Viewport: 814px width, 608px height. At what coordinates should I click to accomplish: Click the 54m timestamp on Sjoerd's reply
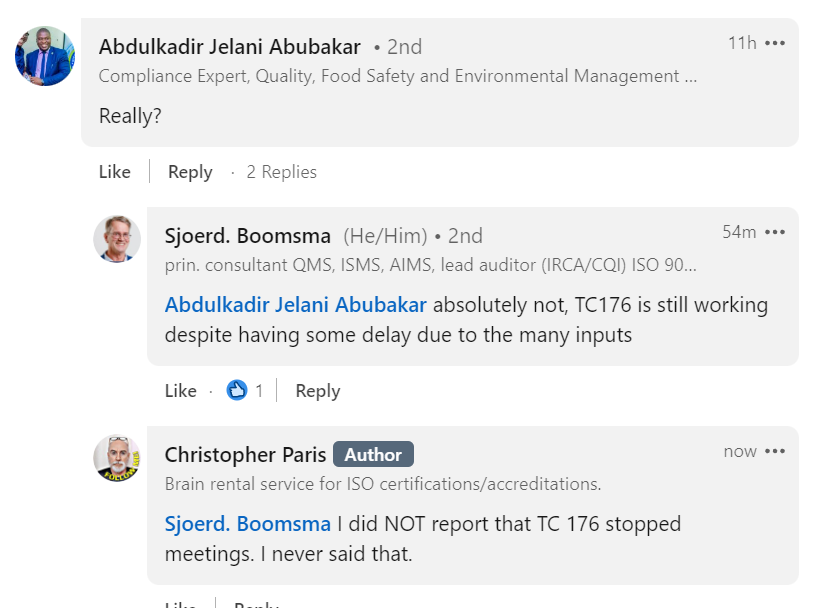coord(739,232)
